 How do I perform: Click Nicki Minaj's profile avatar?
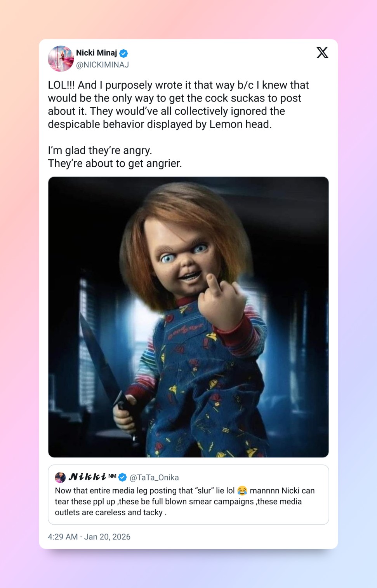61,59
